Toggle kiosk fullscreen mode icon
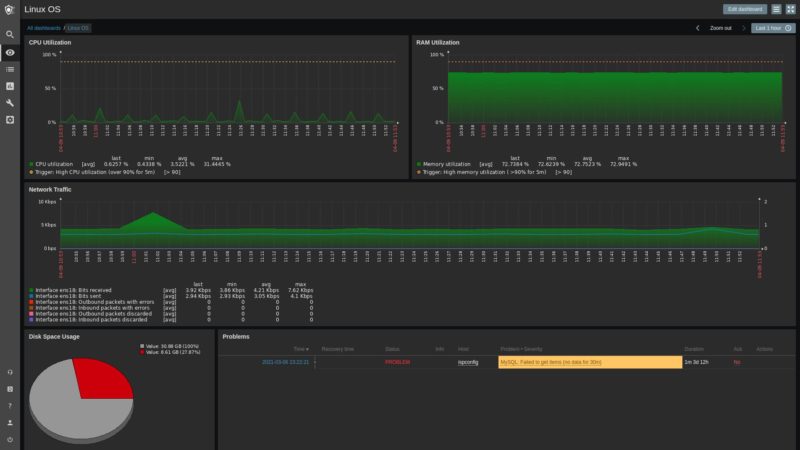 [x=790, y=9]
